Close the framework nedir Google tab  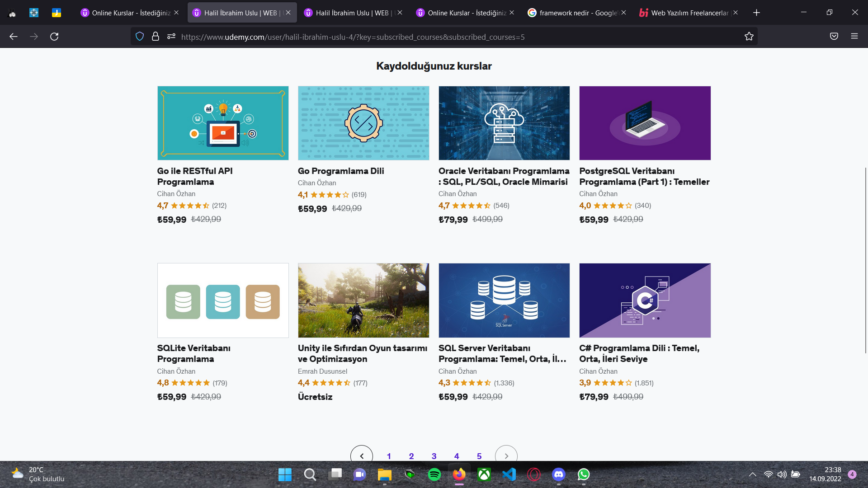[624, 13]
